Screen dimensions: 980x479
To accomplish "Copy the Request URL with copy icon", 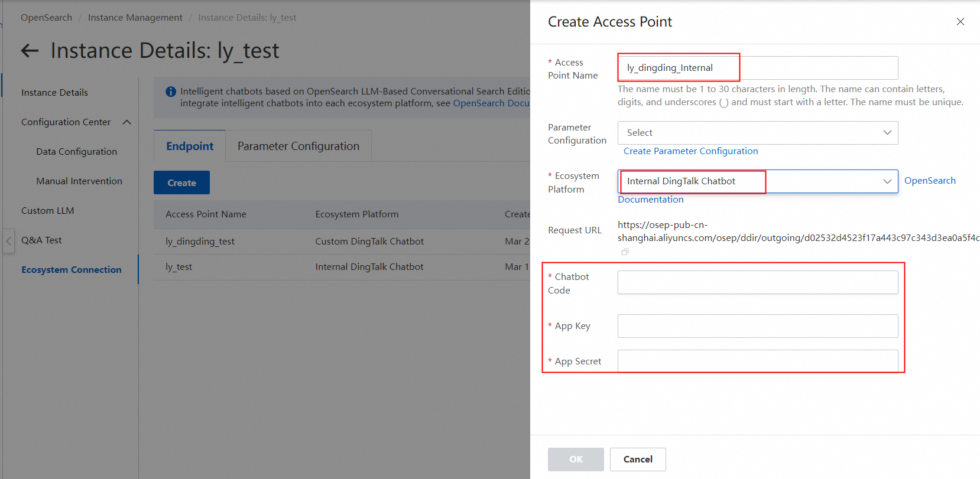I will point(625,252).
